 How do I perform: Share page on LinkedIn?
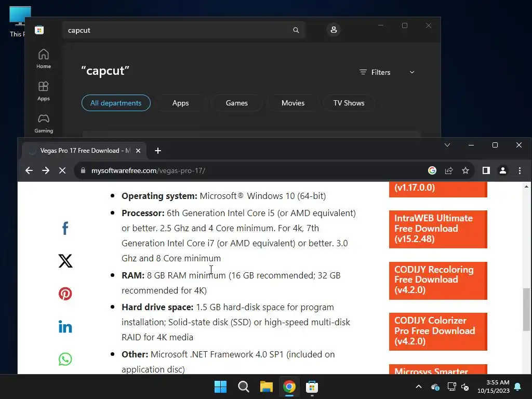click(65, 326)
